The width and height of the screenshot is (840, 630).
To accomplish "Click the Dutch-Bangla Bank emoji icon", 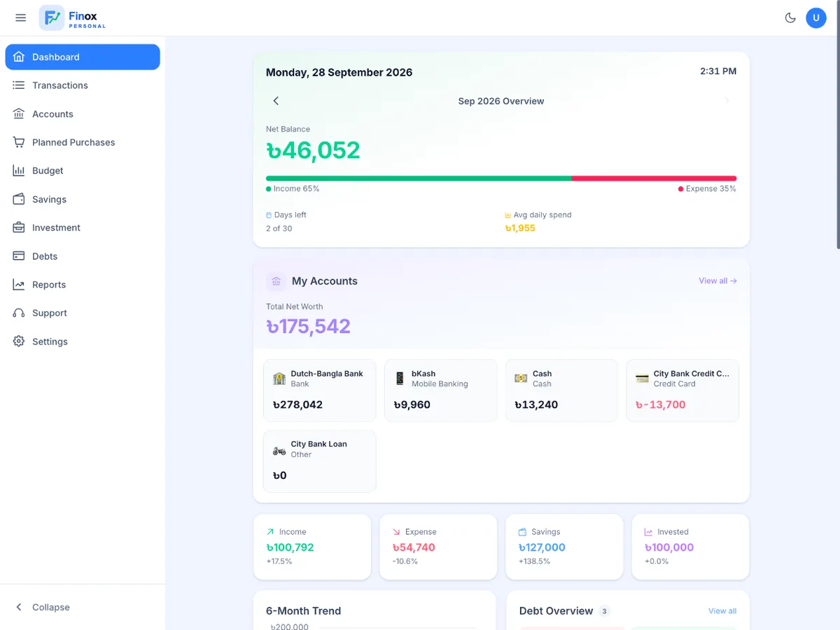I will click(x=279, y=379).
